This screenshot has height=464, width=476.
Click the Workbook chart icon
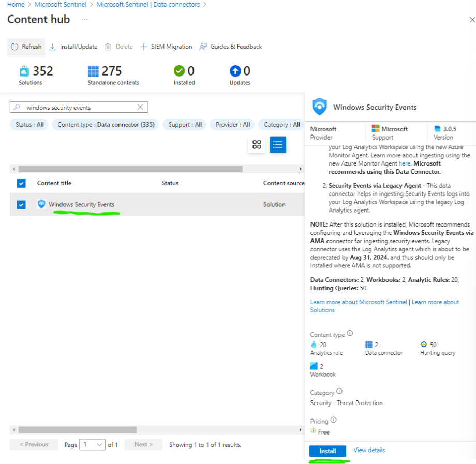coord(314,366)
